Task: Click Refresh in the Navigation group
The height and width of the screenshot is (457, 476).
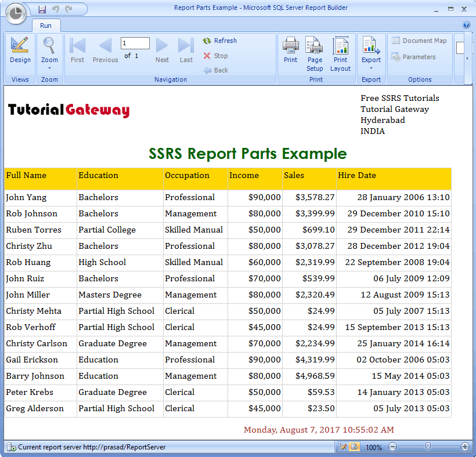Action: [x=220, y=41]
